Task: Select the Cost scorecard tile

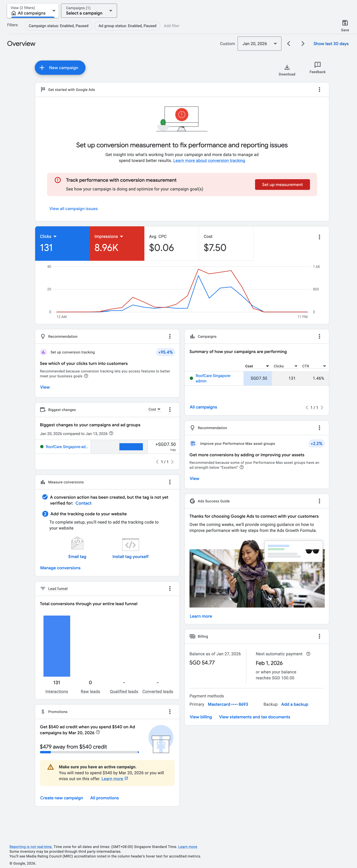Action: (x=226, y=243)
